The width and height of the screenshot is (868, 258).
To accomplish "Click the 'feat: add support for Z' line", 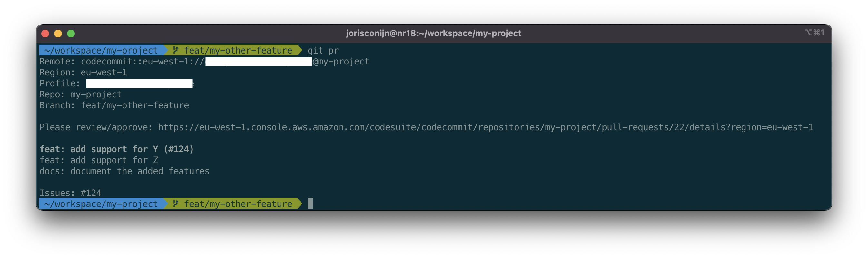I will 99,160.
